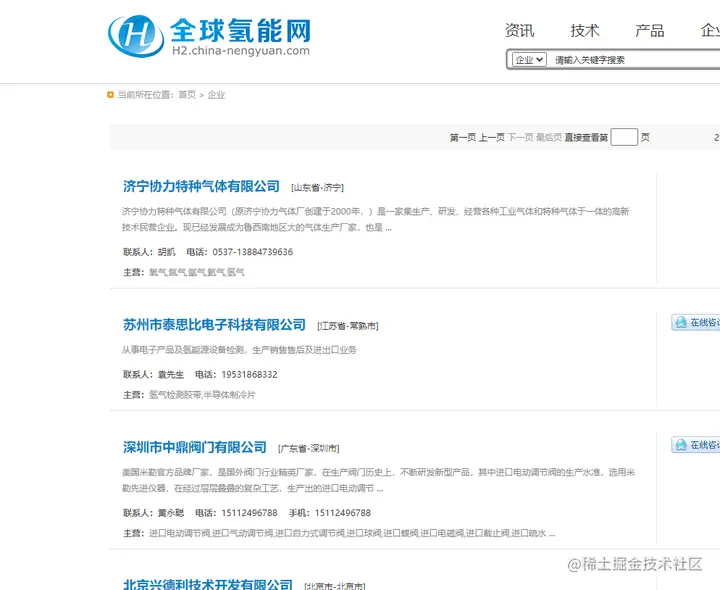Click the [江苏省-常熟市] location tag

tap(348, 326)
